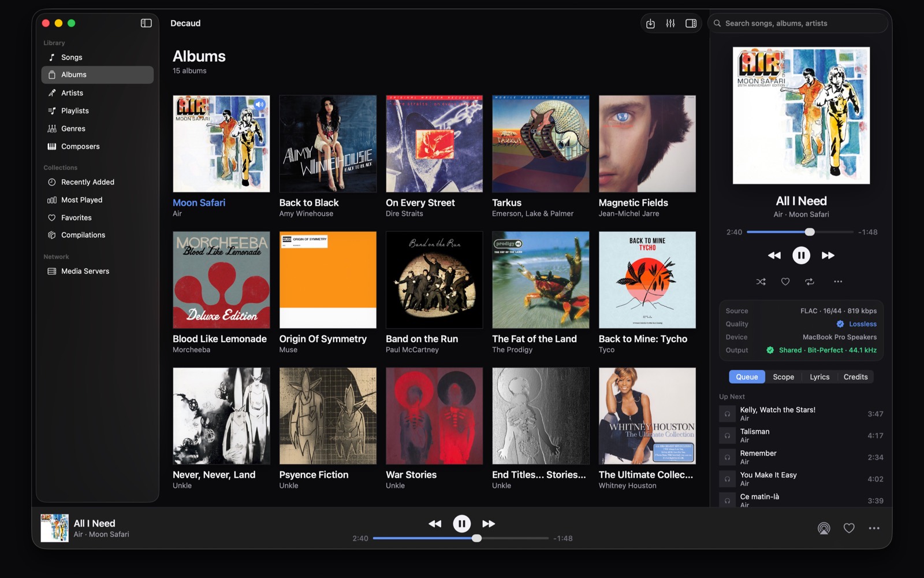Toggle shuffle in the side panel
This screenshot has width=924, height=578.
click(761, 281)
